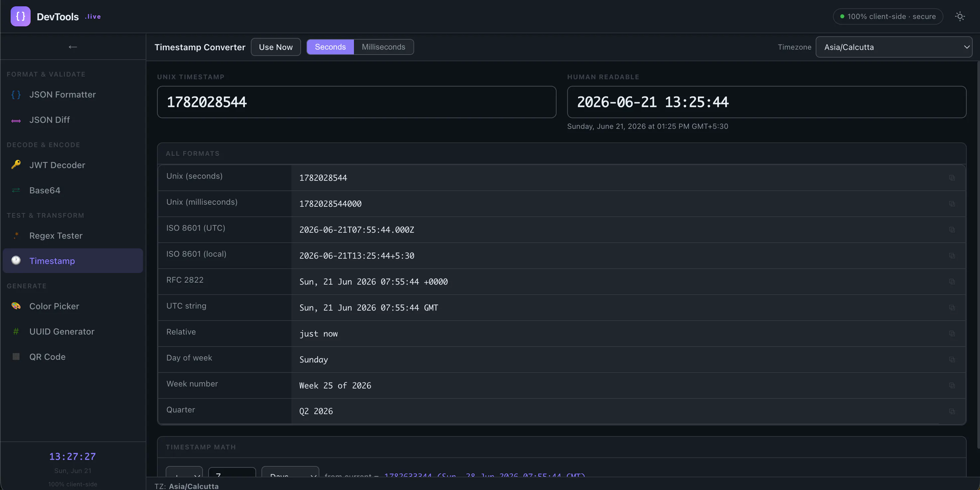Click the Use Now button

276,47
